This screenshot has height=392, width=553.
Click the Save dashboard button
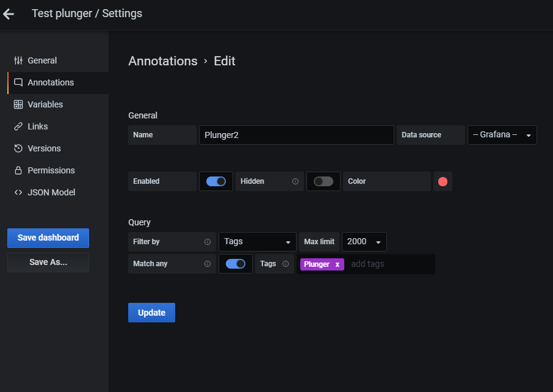click(48, 238)
